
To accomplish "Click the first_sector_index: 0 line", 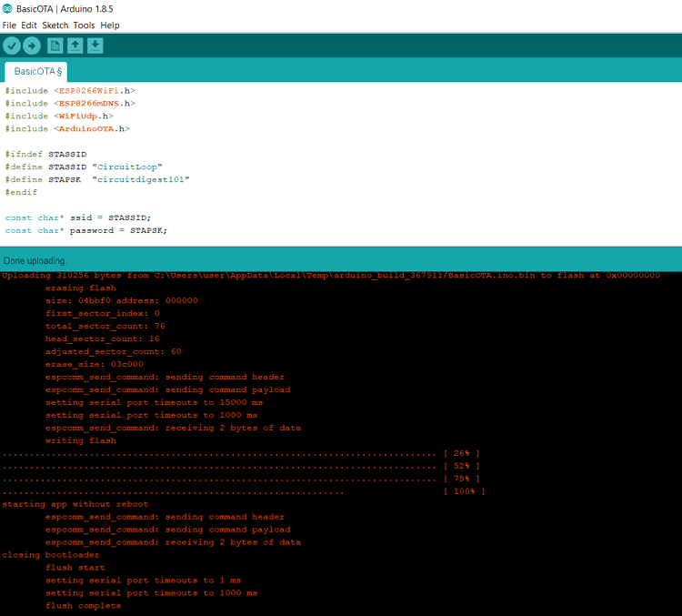I will [102, 313].
